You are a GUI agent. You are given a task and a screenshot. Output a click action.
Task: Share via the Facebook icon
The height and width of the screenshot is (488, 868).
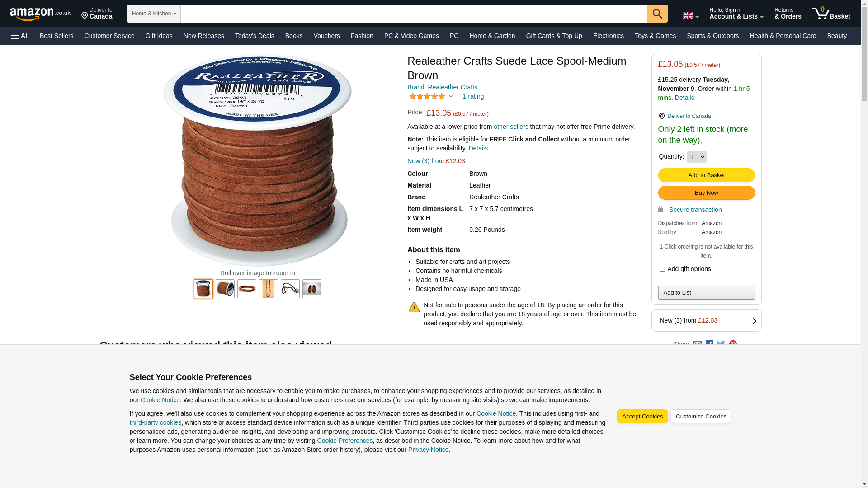pyautogui.click(x=709, y=345)
